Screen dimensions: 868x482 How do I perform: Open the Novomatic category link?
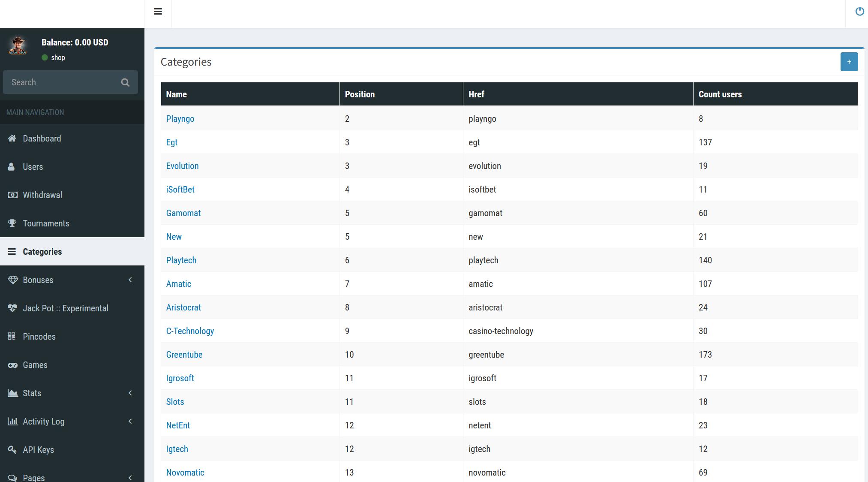185,473
